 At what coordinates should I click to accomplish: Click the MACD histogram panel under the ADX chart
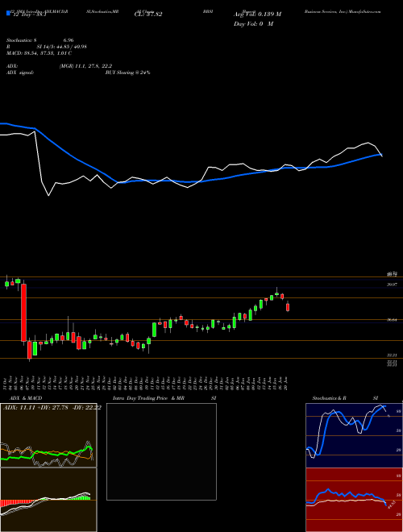pos(48,500)
